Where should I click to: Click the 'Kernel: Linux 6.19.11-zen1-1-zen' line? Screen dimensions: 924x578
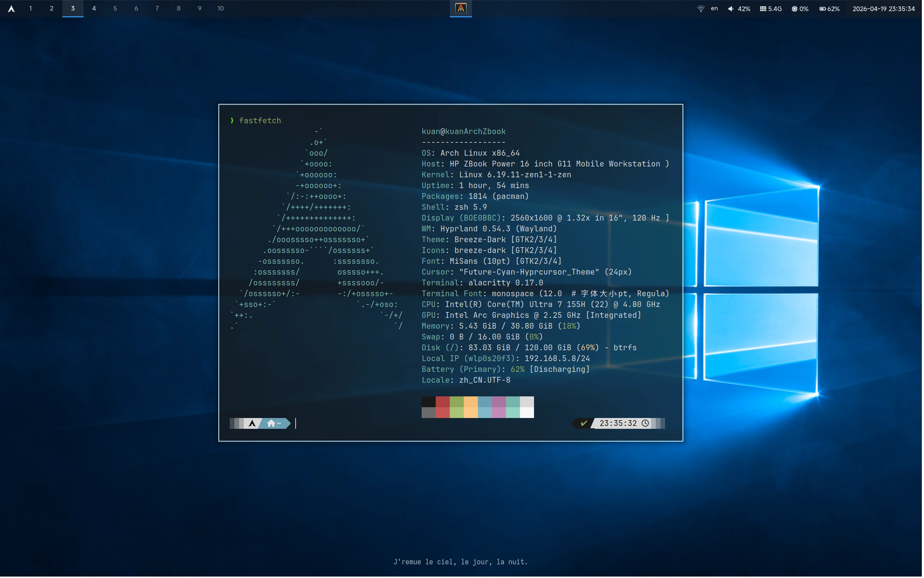[x=497, y=175]
